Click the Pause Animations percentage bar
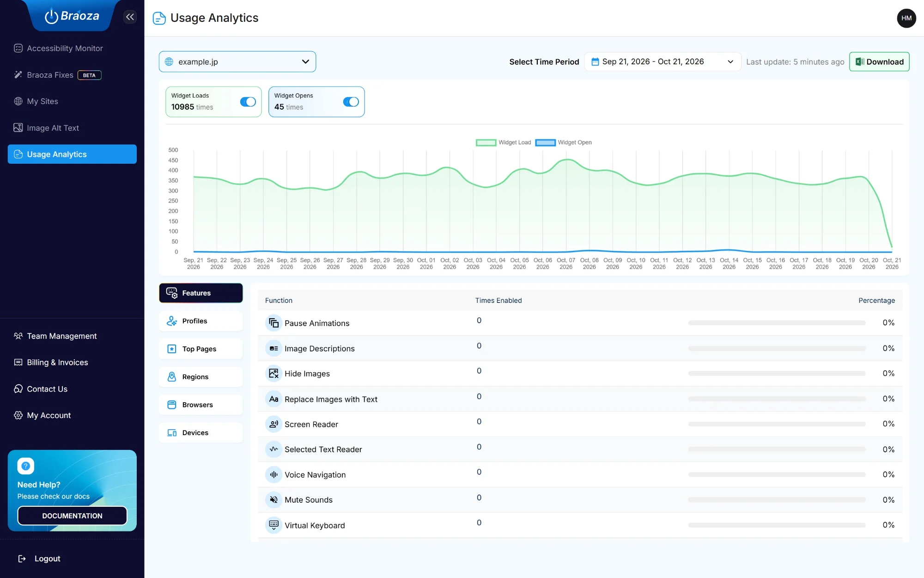The width and height of the screenshot is (924, 578). coord(777,323)
